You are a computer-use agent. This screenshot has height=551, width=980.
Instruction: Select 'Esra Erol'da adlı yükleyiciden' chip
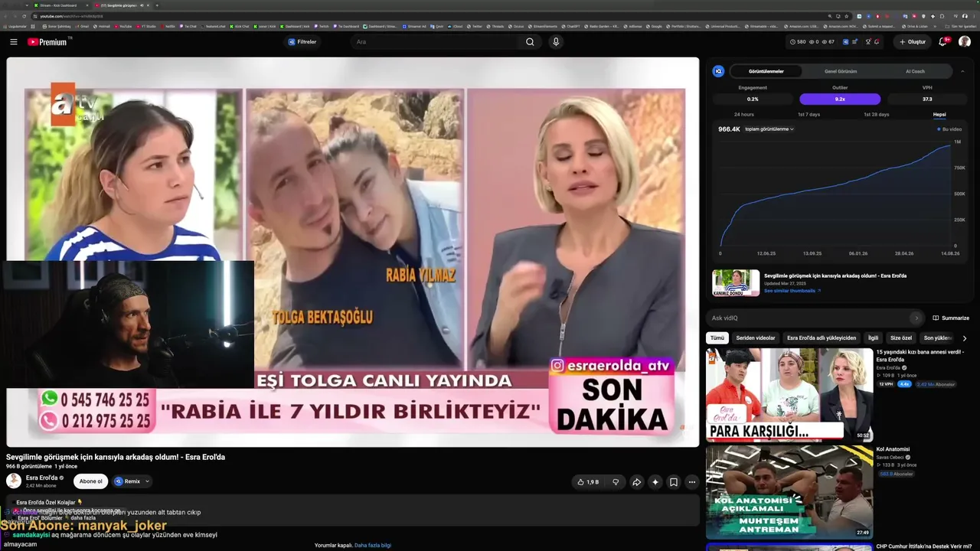822,337
